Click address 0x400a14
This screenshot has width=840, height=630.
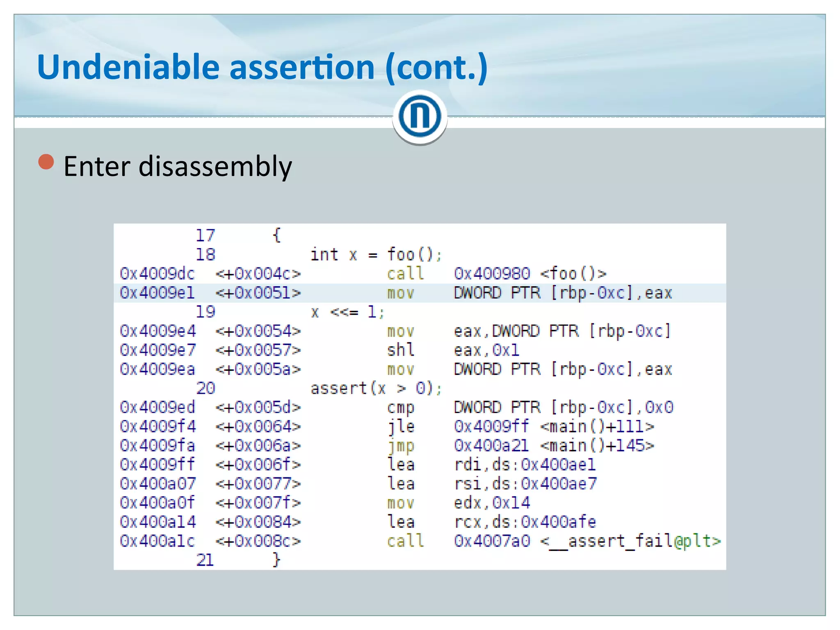click(x=157, y=522)
